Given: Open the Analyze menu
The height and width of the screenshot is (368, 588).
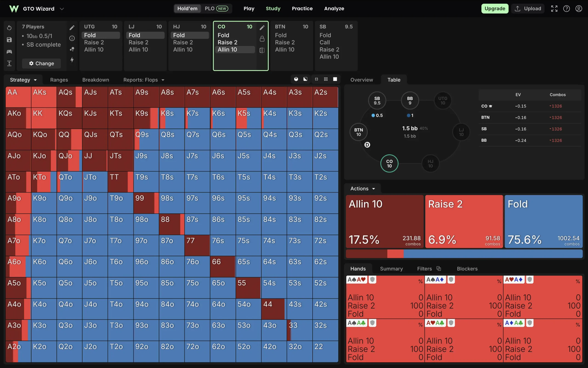Looking at the screenshot, I should [334, 9].
